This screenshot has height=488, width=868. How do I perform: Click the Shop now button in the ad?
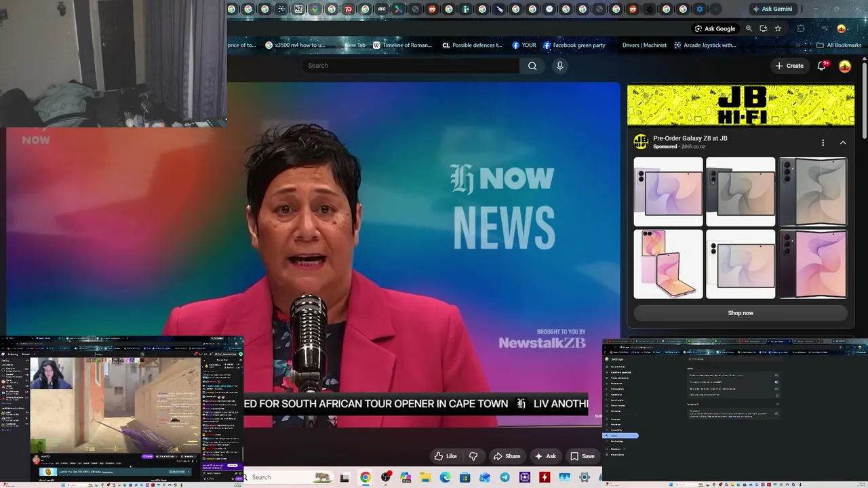point(741,313)
